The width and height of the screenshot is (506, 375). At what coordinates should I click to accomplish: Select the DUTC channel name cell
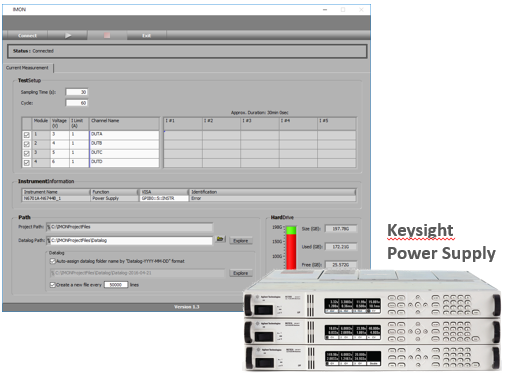124,153
